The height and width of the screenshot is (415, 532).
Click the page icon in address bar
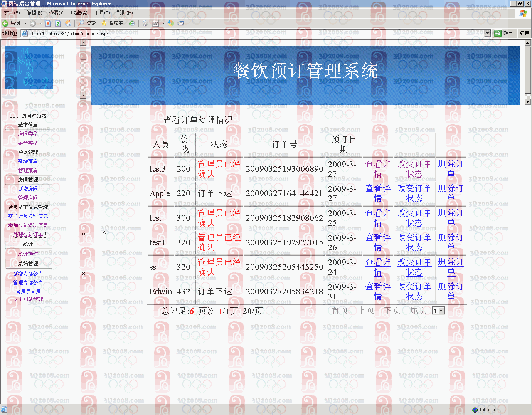coord(25,33)
